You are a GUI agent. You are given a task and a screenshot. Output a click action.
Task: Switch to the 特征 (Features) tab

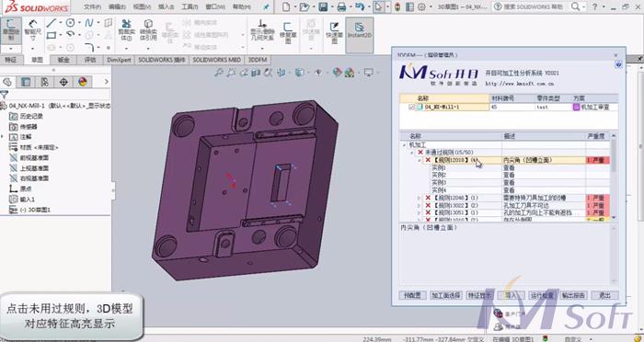[x=11, y=60]
